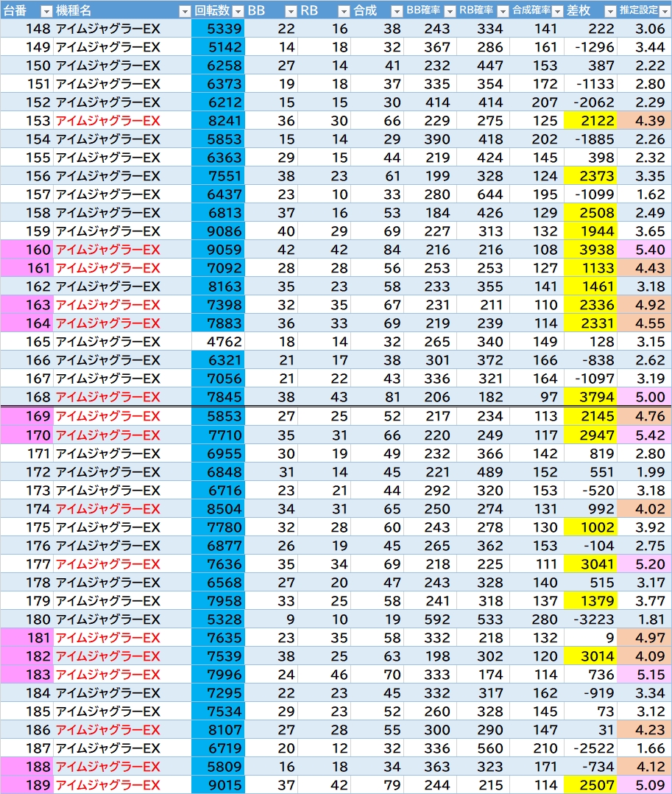Select yellow difference cell 3794
The height and width of the screenshot is (794, 672).
coord(590,397)
